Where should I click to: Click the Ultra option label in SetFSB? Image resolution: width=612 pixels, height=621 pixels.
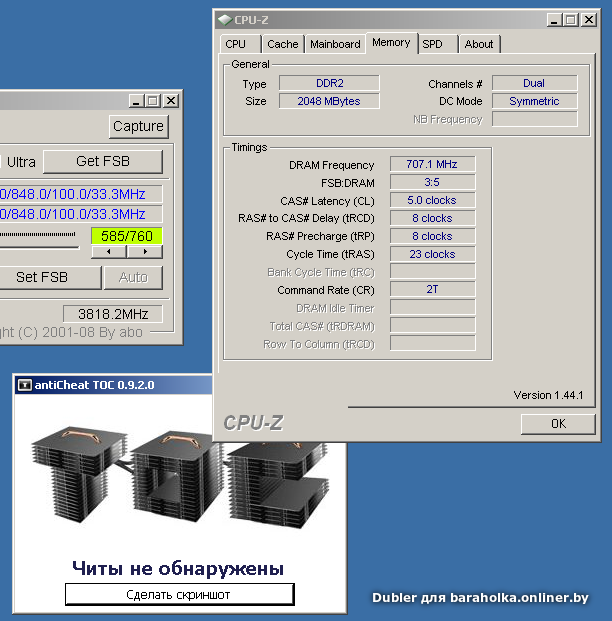21,162
